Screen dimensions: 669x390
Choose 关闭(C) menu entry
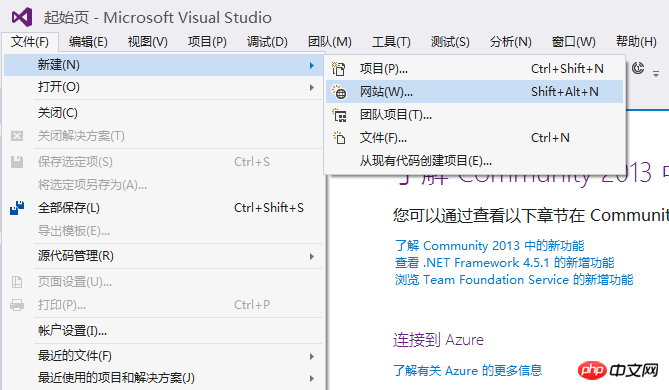(163, 113)
